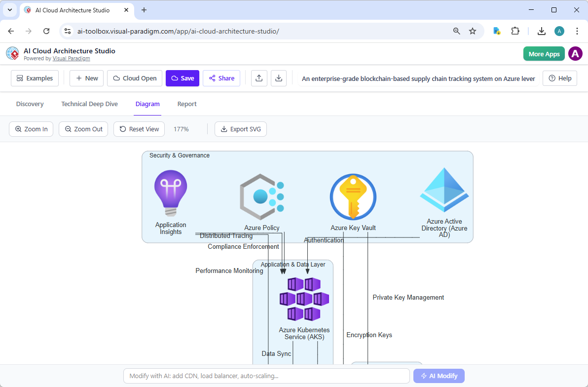The image size is (588, 387).
Task: Export the diagram as SVG
Action: 240,129
